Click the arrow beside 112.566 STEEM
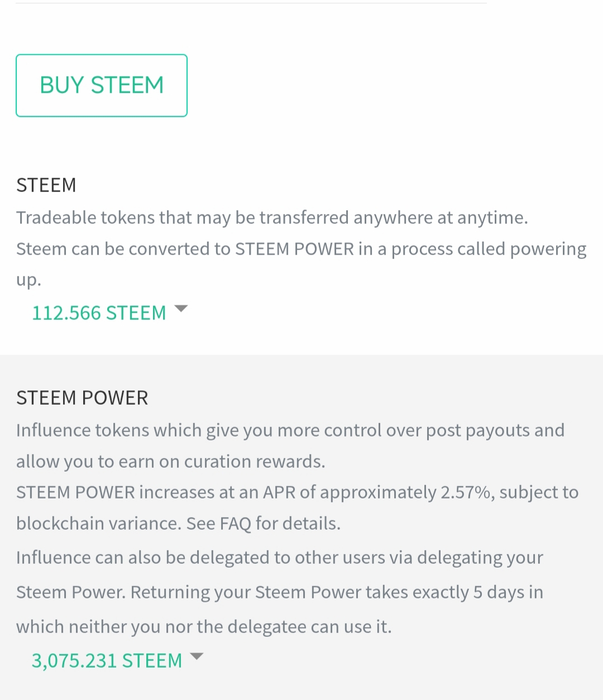603x700 pixels. pyautogui.click(x=181, y=309)
